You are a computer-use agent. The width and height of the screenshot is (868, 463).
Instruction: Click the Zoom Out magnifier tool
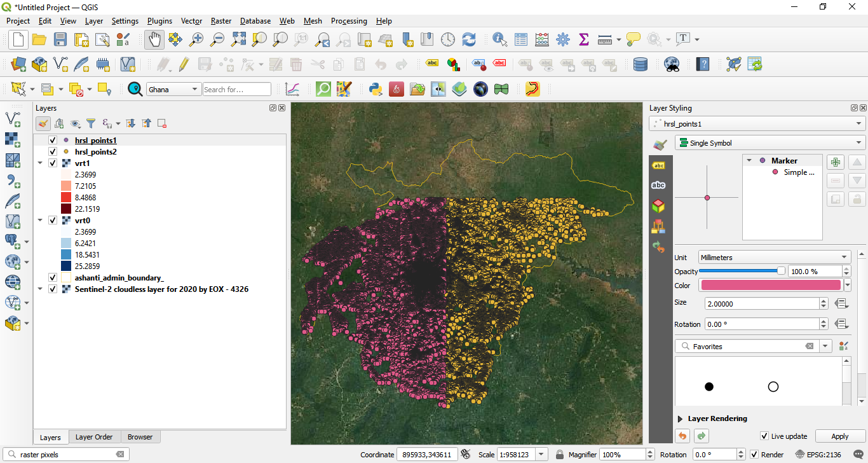click(x=217, y=39)
